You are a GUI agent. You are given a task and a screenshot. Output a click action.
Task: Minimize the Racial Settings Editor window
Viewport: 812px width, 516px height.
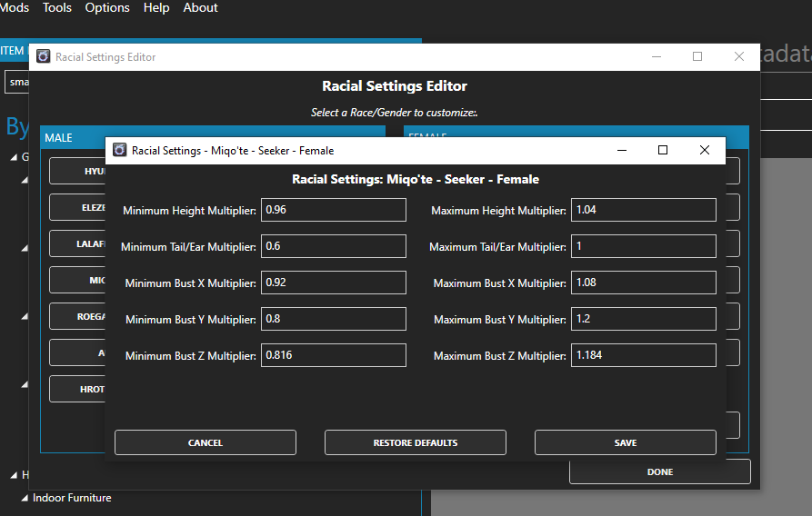pyautogui.click(x=657, y=56)
